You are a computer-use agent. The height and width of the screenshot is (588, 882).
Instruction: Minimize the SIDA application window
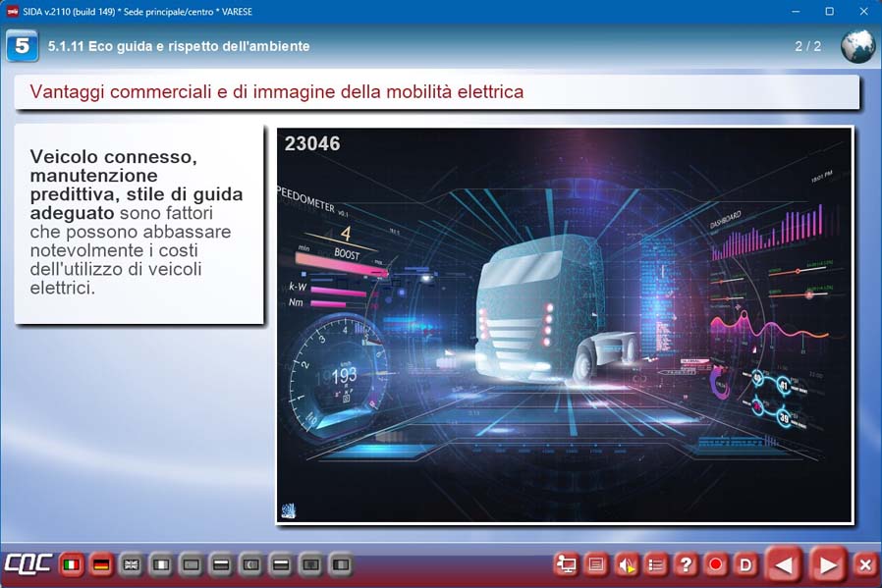tap(794, 11)
